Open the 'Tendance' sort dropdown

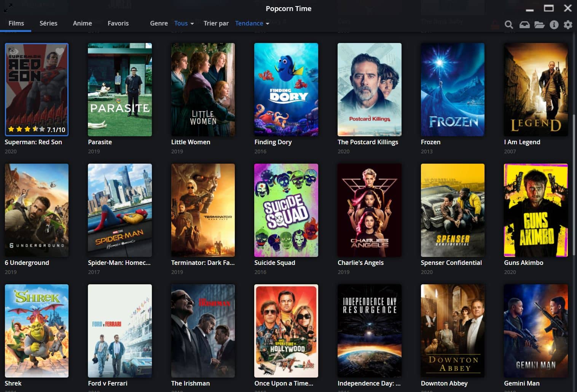(252, 23)
